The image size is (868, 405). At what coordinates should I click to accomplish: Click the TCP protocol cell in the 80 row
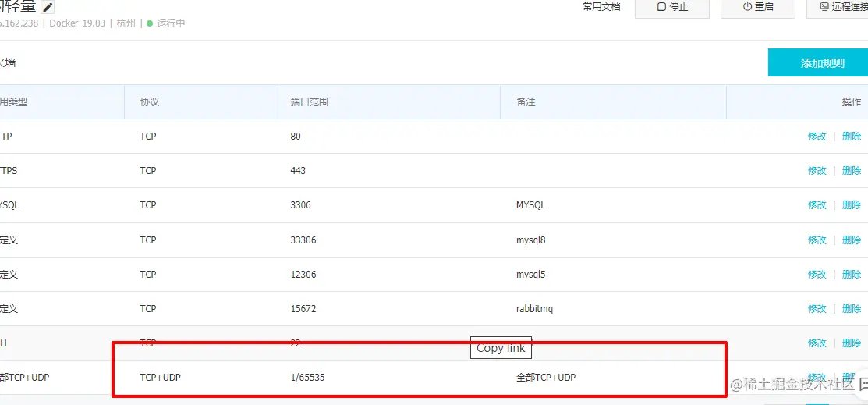(x=148, y=137)
